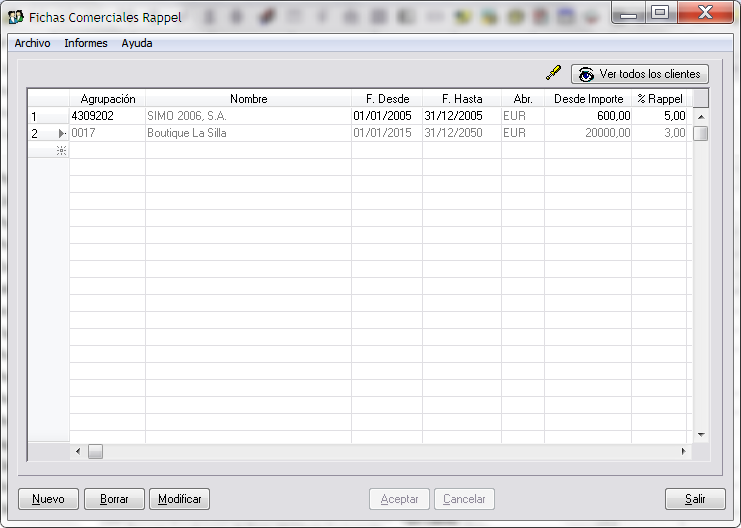Click the vertical scrollbar thumb
Viewport: 741px width, 528px height.
pos(701,133)
